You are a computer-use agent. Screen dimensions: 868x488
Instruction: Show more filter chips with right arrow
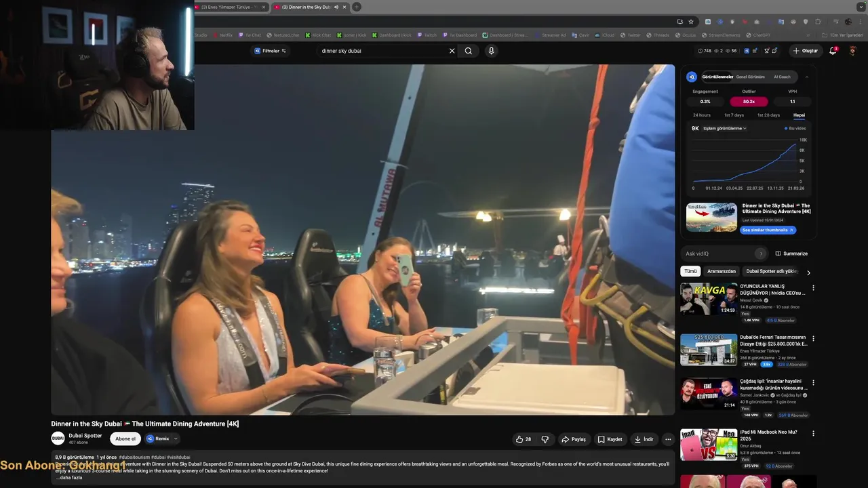click(x=808, y=272)
